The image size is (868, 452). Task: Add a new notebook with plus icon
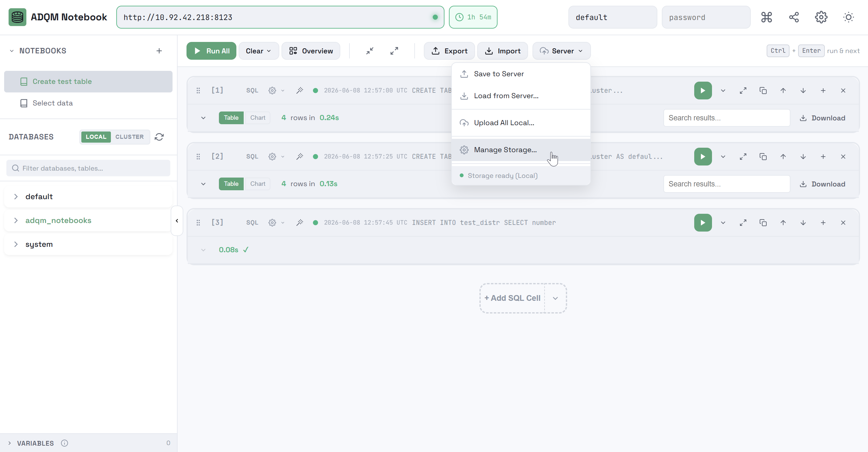pyautogui.click(x=159, y=51)
